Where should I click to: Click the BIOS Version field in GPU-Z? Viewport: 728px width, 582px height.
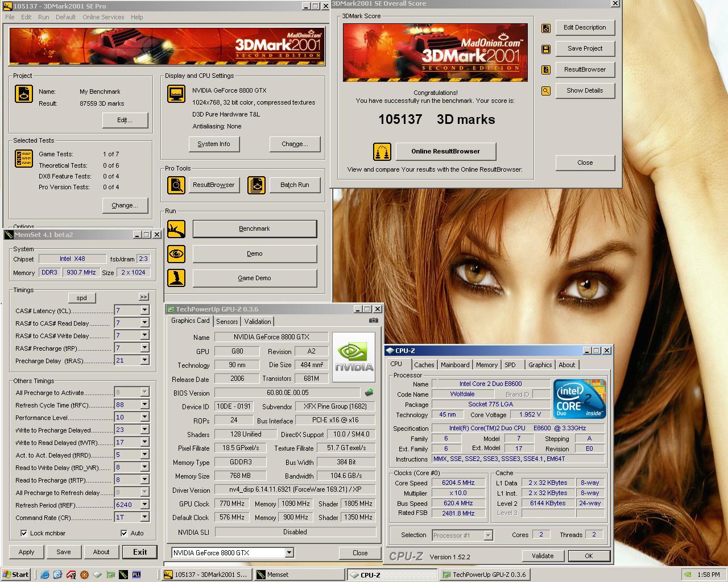click(x=287, y=393)
